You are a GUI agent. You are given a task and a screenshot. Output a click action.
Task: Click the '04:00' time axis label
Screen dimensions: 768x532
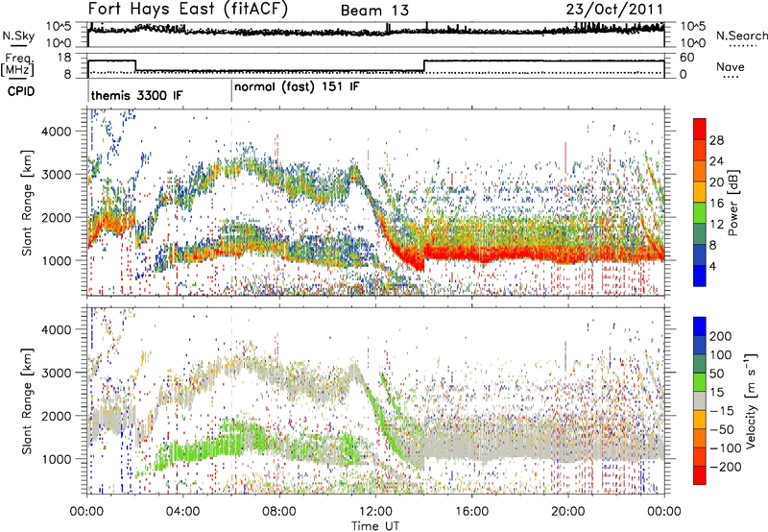tap(182, 512)
